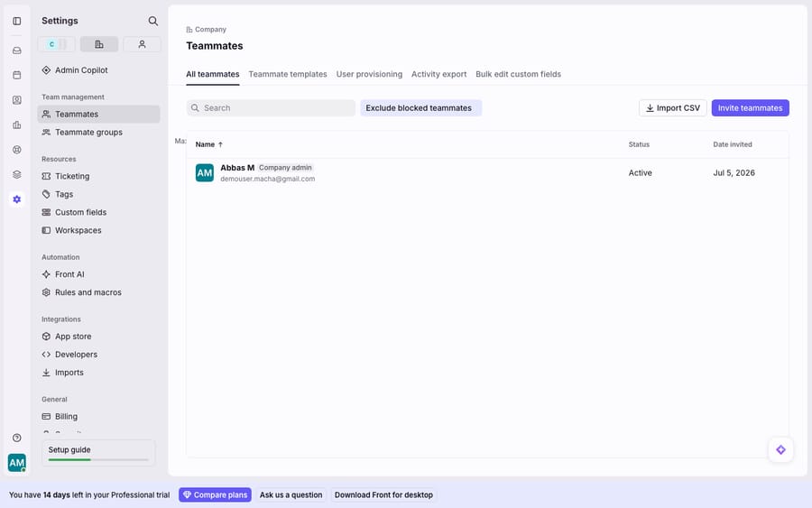Switch to Bulk edit custom fields tab
The height and width of the screenshot is (508, 812).
(519, 74)
